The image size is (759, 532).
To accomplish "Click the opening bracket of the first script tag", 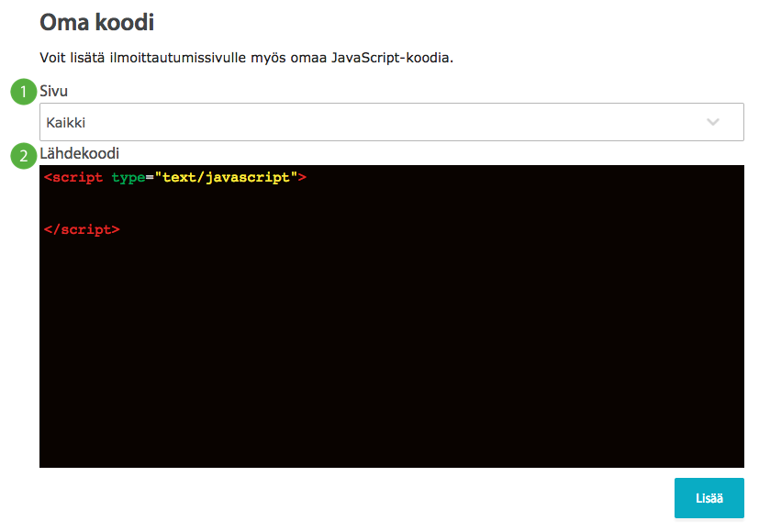I will (x=48, y=178).
